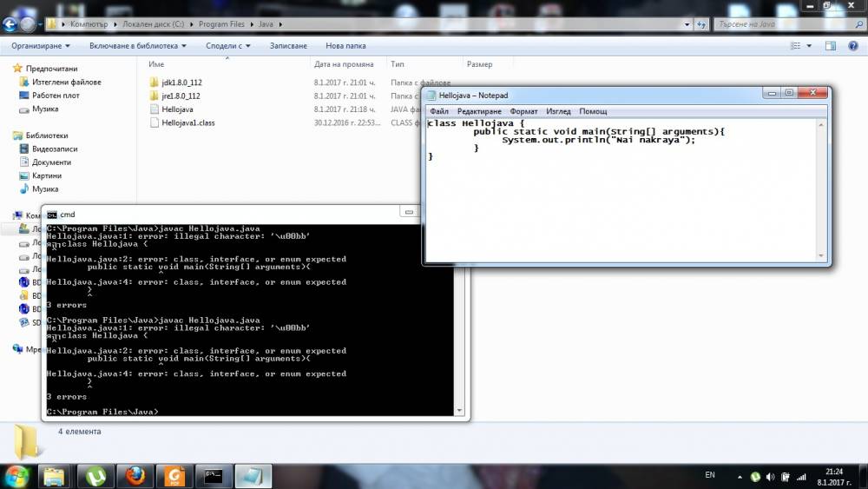Click the search magnifier icon

tap(859, 24)
